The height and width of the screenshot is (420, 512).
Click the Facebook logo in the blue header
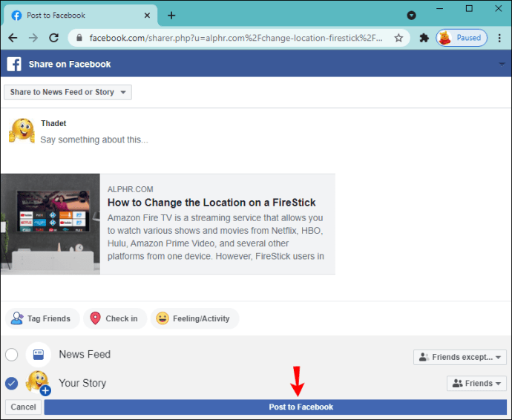pos(14,64)
